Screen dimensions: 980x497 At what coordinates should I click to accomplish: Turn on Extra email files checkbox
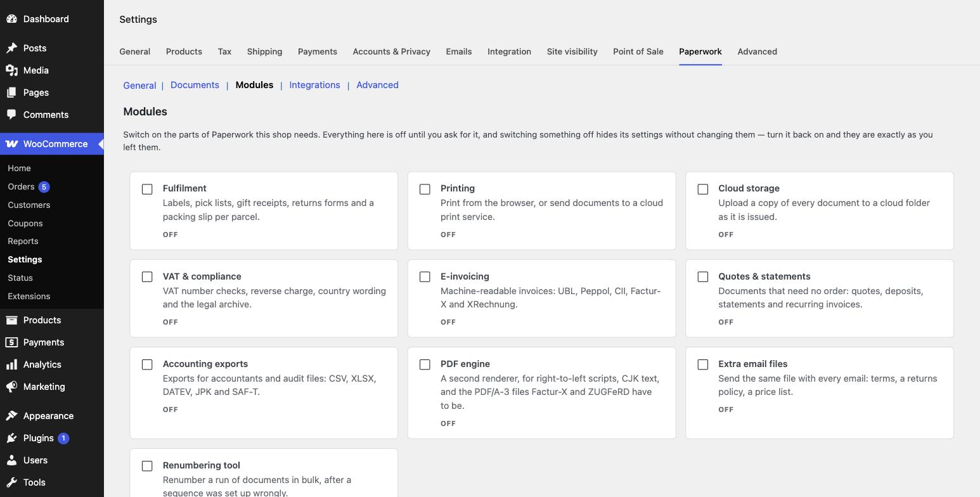click(x=703, y=365)
